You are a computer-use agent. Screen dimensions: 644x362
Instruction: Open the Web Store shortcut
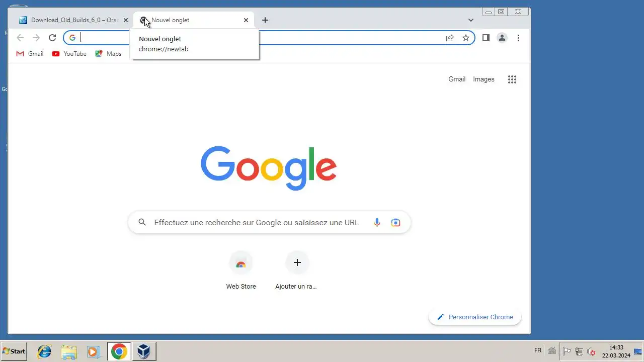point(241,271)
